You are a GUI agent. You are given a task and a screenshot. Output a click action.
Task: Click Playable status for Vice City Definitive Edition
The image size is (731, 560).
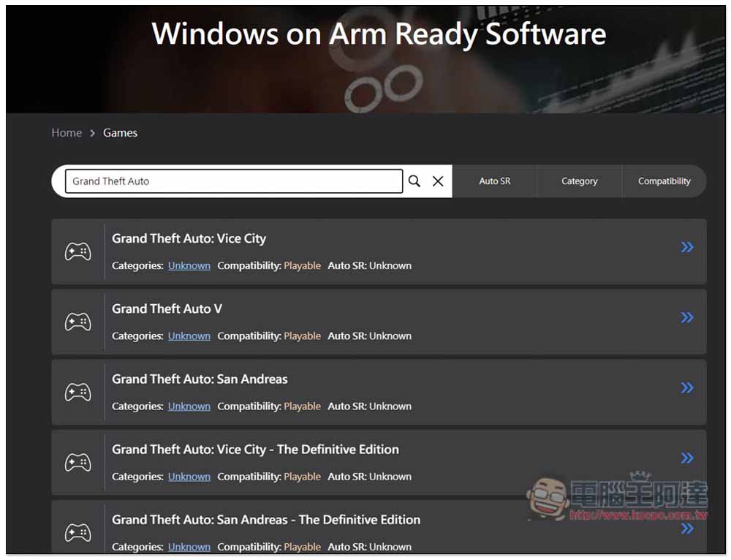point(302,477)
